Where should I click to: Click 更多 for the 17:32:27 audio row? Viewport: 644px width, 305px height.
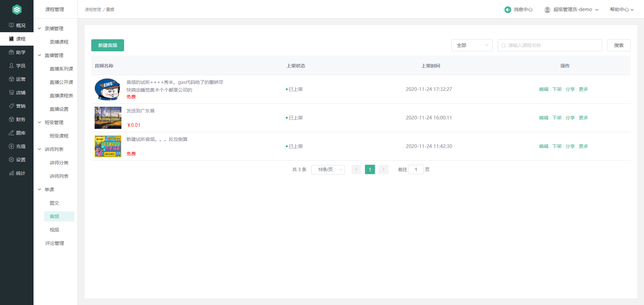(x=583, y=89)
